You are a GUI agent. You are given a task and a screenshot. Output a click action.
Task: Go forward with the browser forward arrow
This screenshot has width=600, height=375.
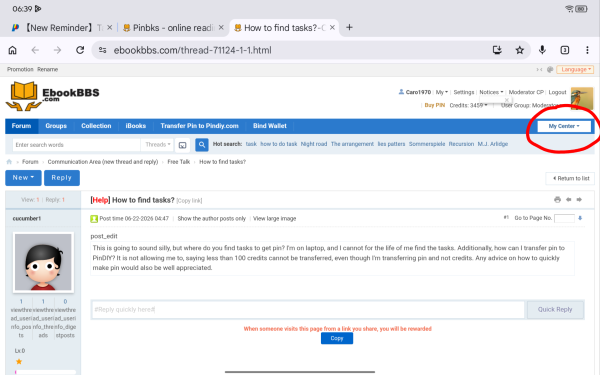tap(57, 50)
